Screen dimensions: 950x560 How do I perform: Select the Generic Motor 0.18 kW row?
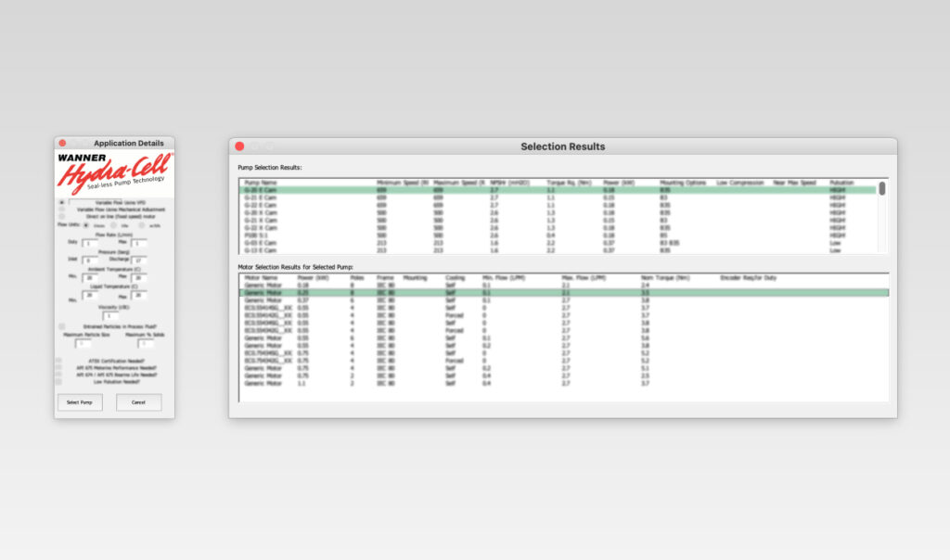coord(564,286)
